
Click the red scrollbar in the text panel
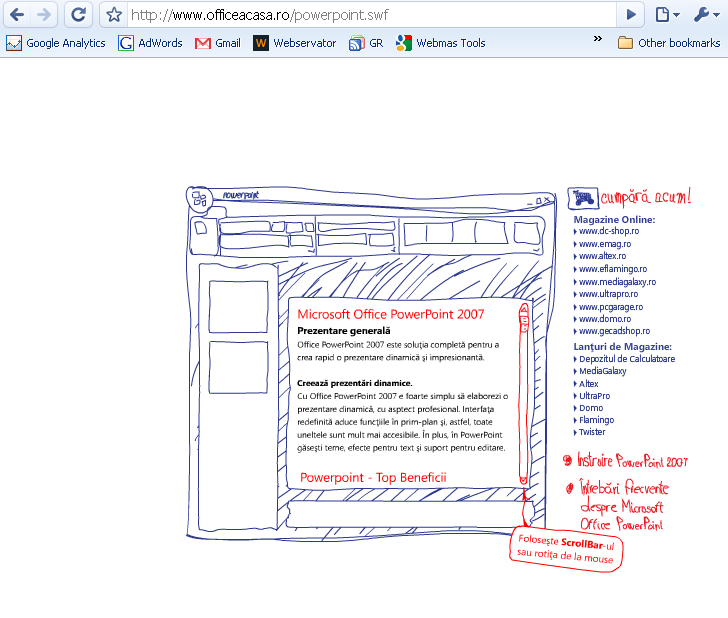coord(523,400)
